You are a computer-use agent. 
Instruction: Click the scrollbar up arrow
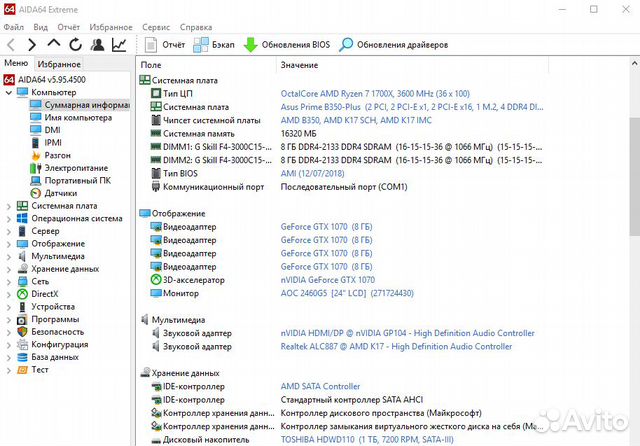[634, 64]
